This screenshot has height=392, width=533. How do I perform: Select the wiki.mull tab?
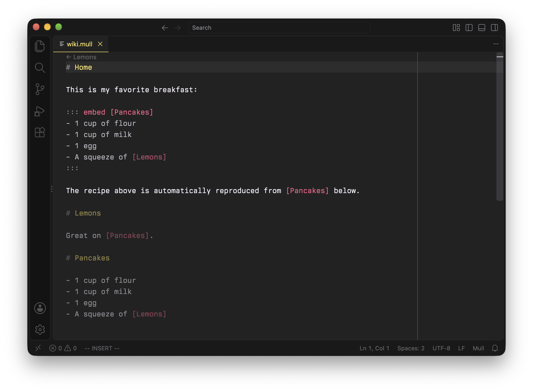click(x=81, y=44)
